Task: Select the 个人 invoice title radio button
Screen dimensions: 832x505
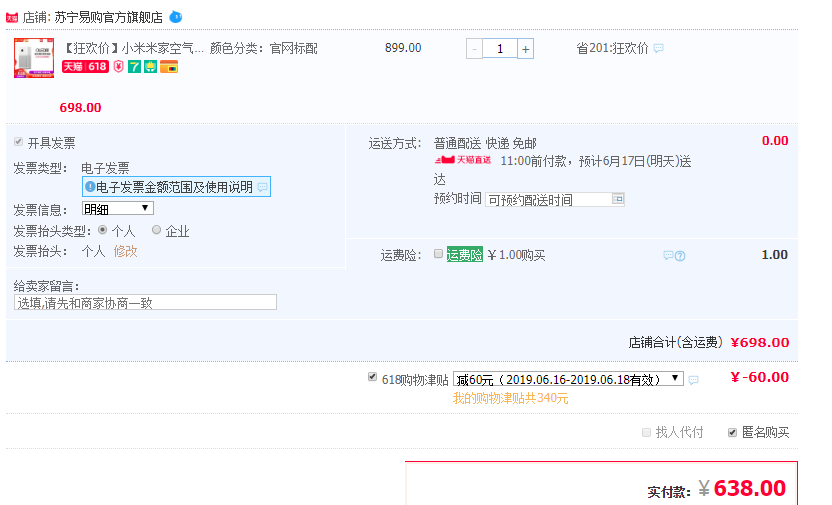Action: 102,230
